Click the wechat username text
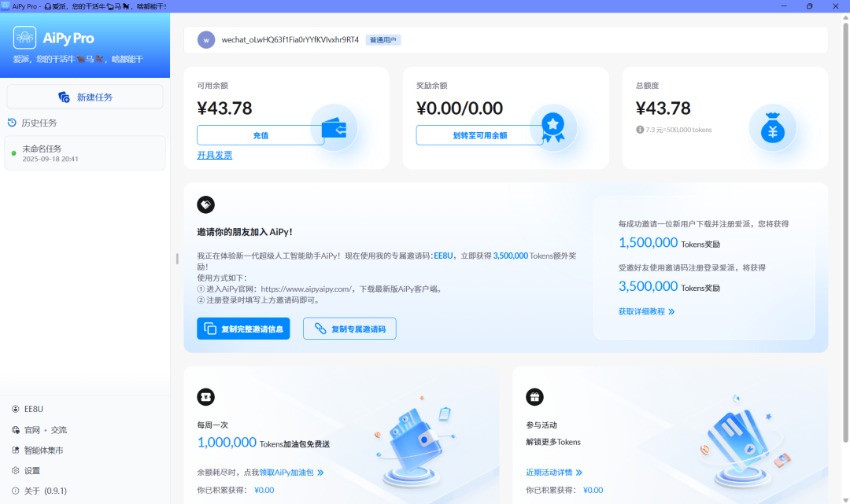Viewport: 850px width, 504px height. [x=290, y=39]
